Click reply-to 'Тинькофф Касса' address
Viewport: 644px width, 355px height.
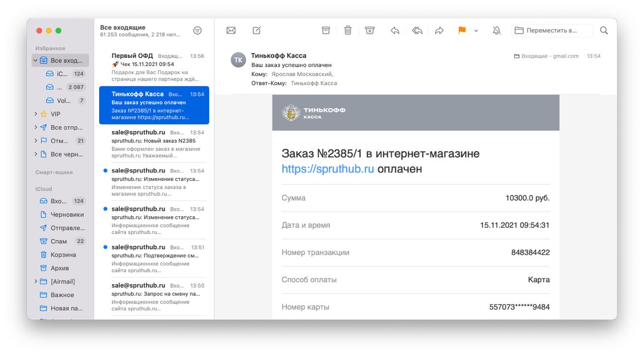click(314, 83)
